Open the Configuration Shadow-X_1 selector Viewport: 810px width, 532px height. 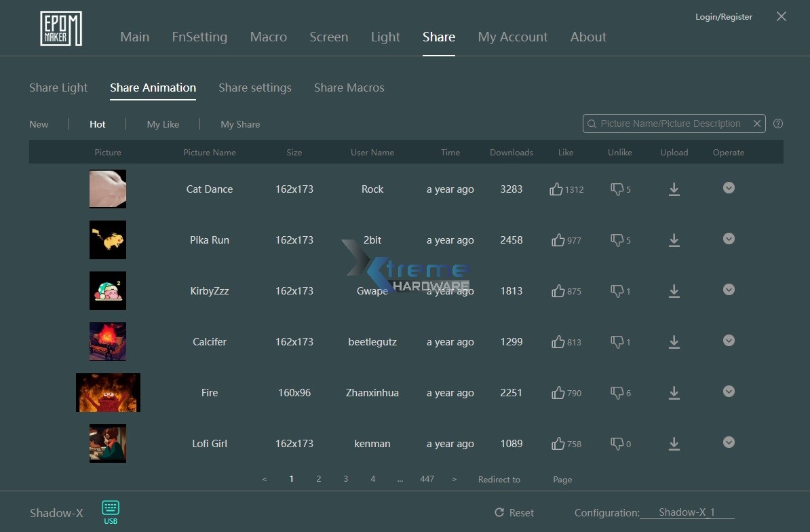tap(687, 513)
